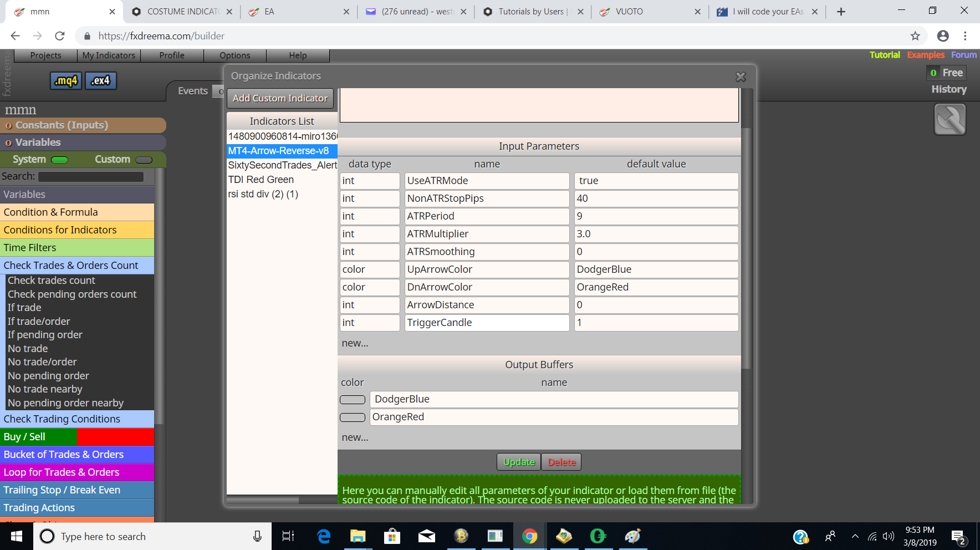This screenshot has width=980, height=550.
Task: Edit the TriggerCandle name field
Action: point(487,323)
